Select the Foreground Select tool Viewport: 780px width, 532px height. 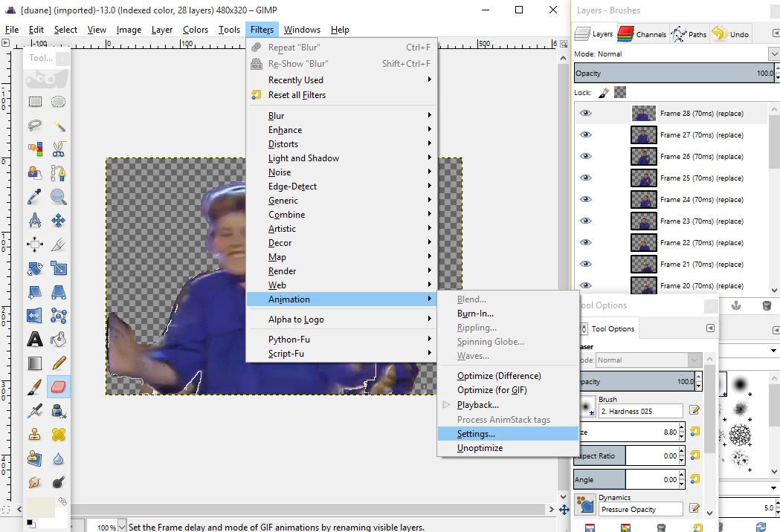pos(35,173)
